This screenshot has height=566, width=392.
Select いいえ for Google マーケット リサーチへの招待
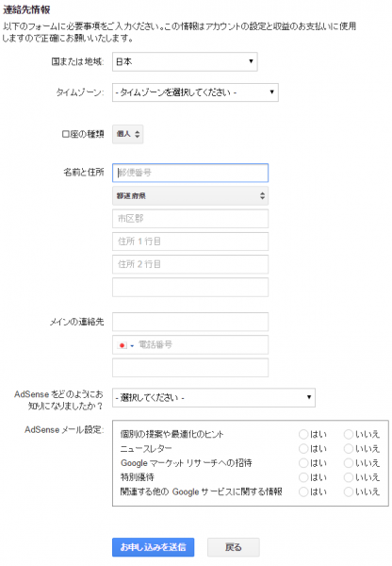point(349,463)
